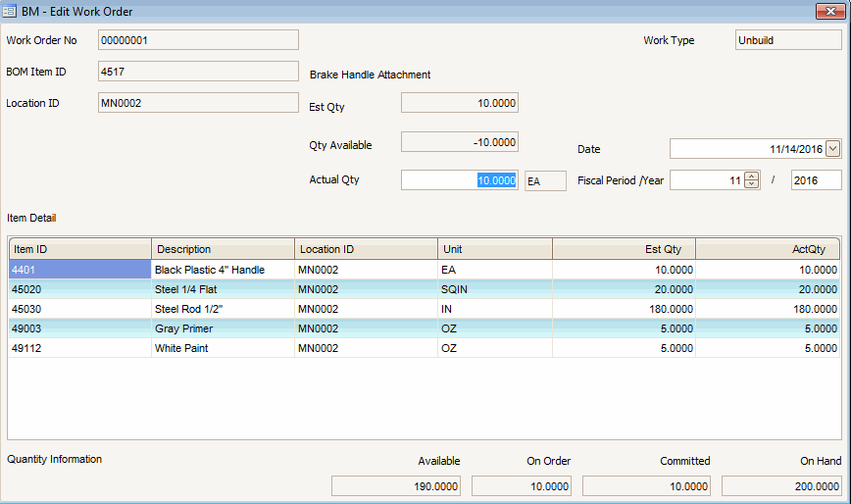Click the BOM Item ID field
This screenshot has height=504, width=851.
198,72
